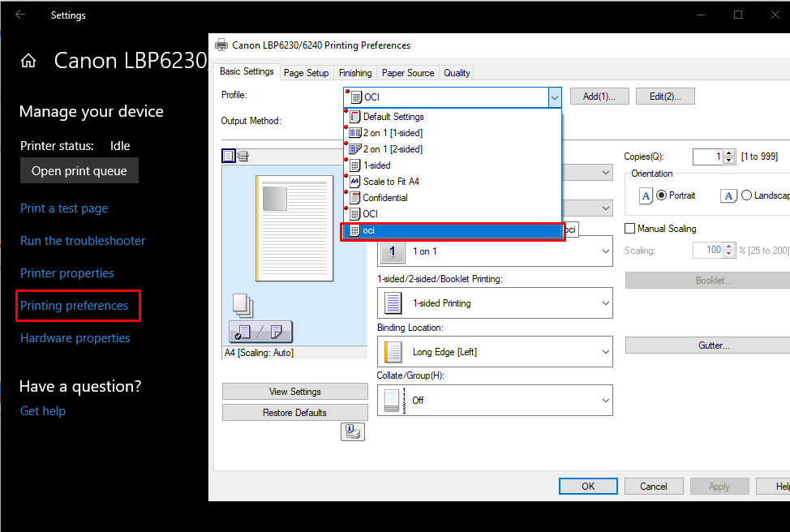The image size is (790, 532).
Task: Click the Edit(2)... profile button
Action: (x=665, y=97)
